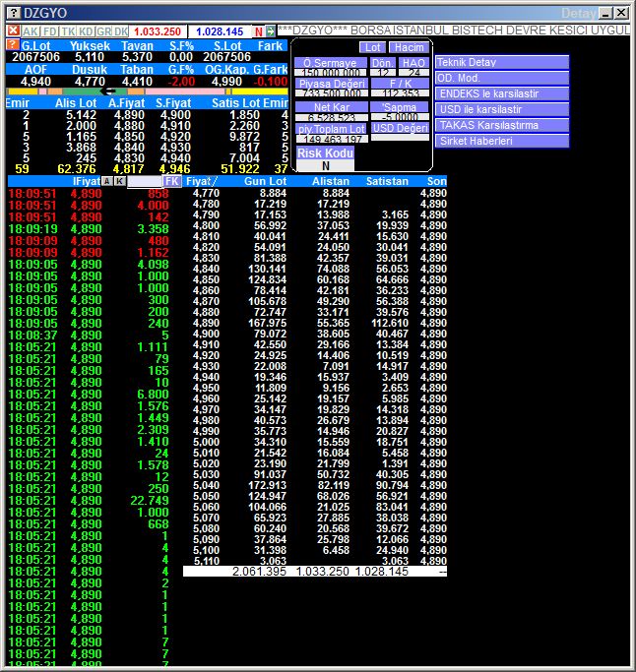Click bid price 4,880 in order book
The width and height of the screenshot is (636, 672).
tap(129, 126)
